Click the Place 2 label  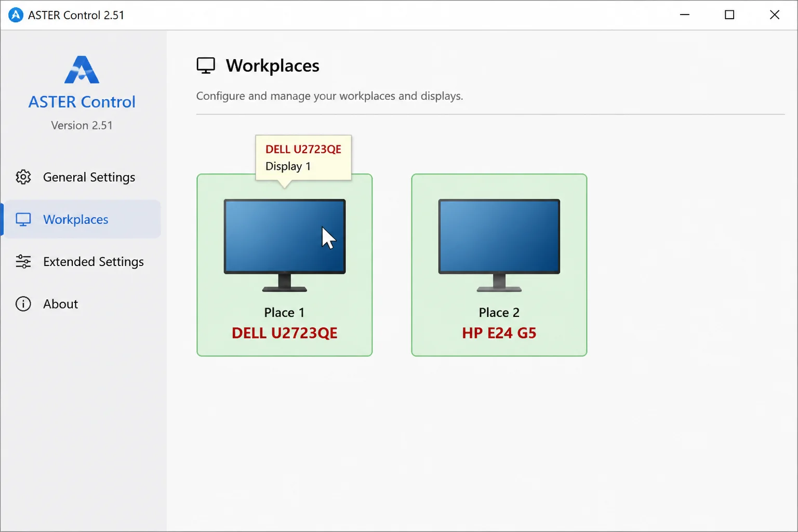coord(499,312)
